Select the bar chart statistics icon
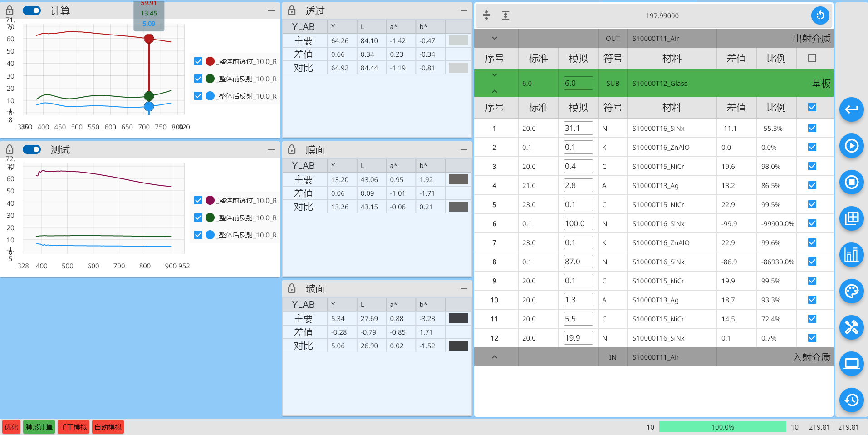 coord(851,255)
